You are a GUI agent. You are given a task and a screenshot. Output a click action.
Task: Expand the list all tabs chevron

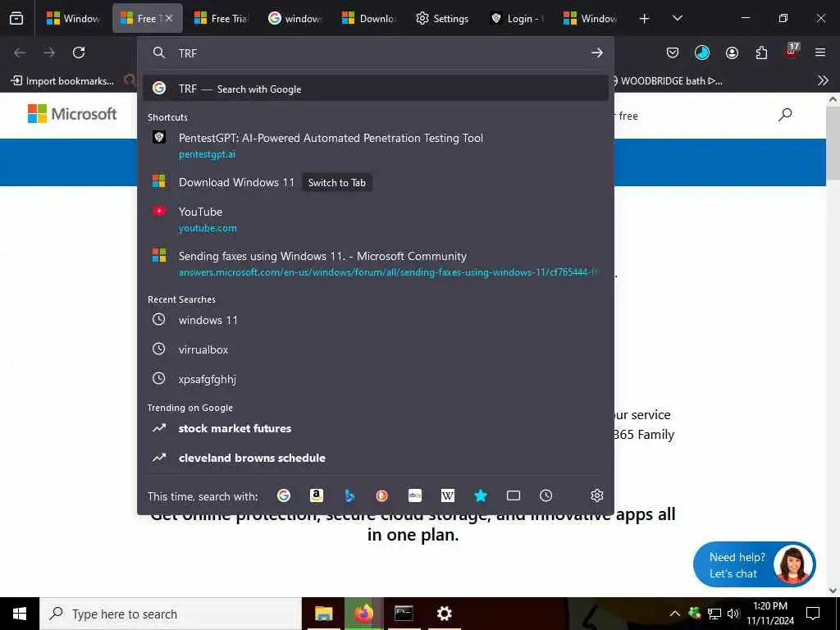coord(677,18)
